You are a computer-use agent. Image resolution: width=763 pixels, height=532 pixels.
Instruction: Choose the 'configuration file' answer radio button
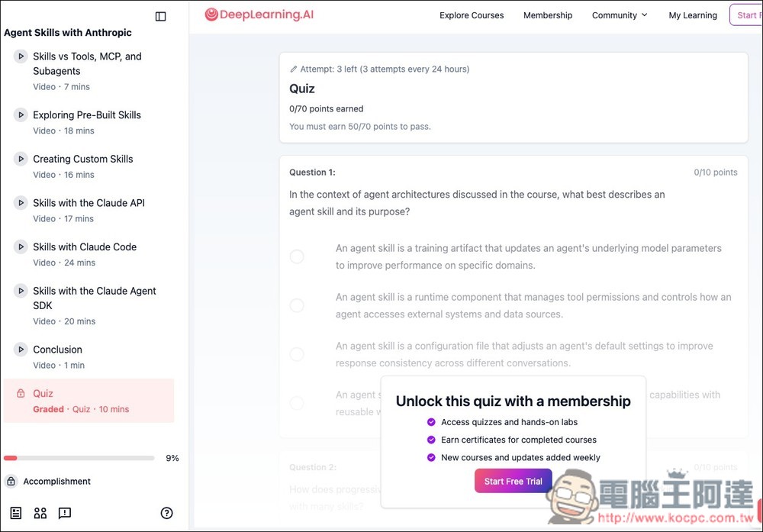tap(297, 354)
